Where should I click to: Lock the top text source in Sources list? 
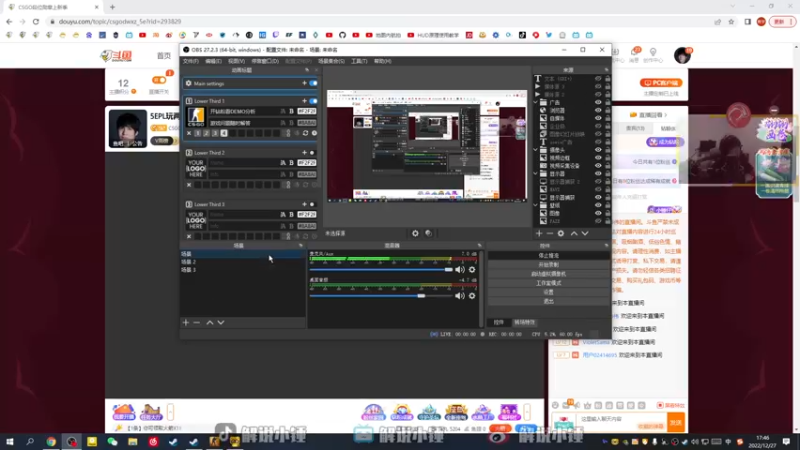click(x=607, y=79)
